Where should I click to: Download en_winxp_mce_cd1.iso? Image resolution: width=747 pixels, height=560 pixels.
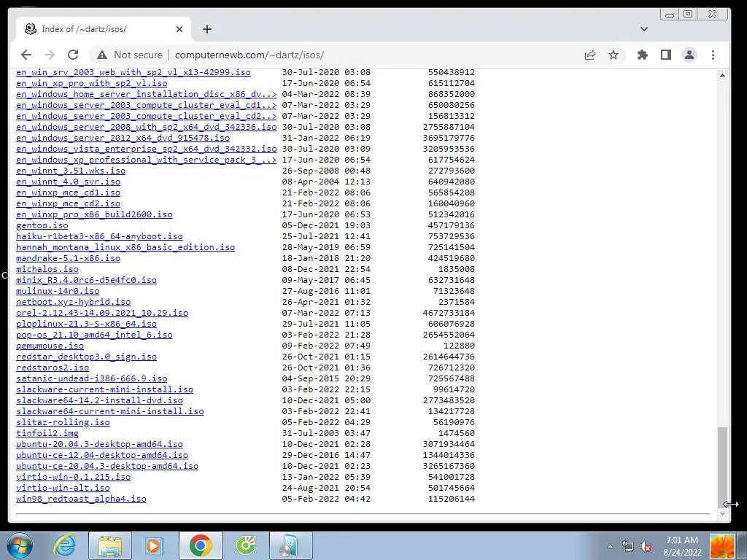pyautogui.click(x=68, y=192)
